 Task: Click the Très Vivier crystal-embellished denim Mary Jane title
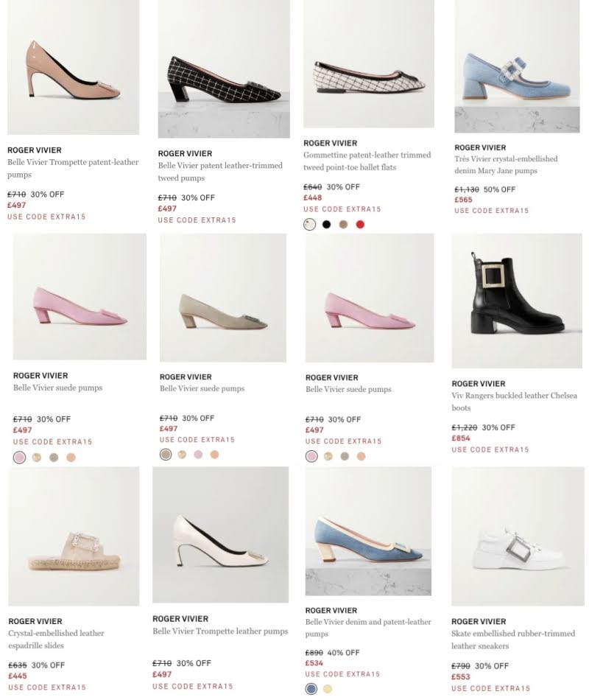506,165
